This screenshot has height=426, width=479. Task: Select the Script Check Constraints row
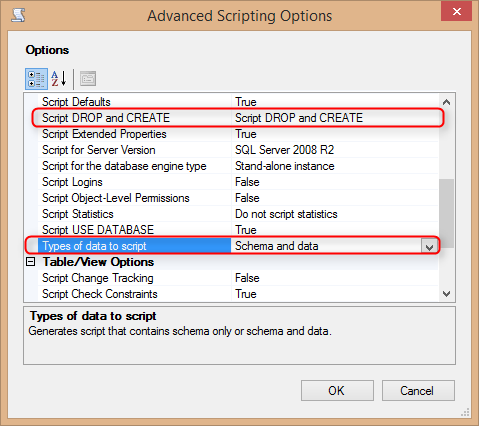(x=238, y=294)
